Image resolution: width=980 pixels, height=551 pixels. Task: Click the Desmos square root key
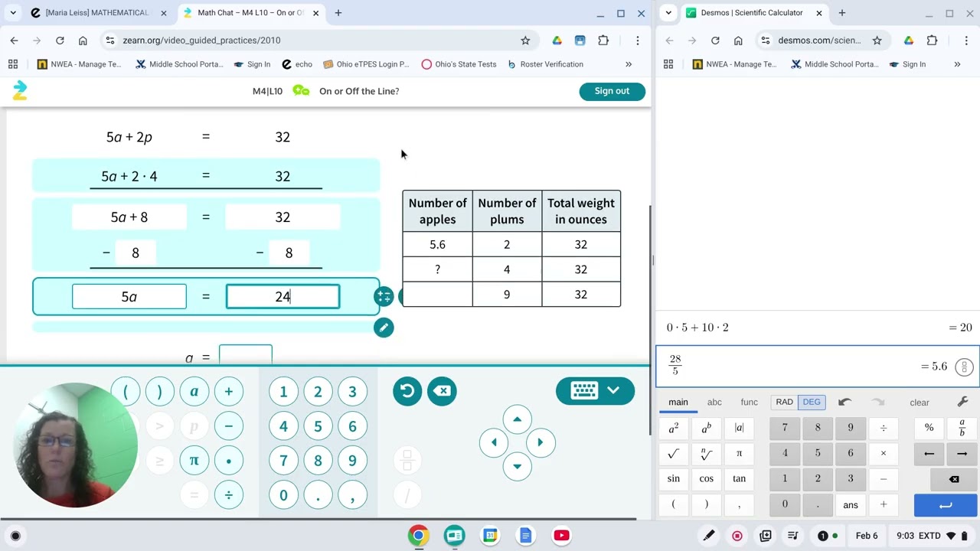674,454
